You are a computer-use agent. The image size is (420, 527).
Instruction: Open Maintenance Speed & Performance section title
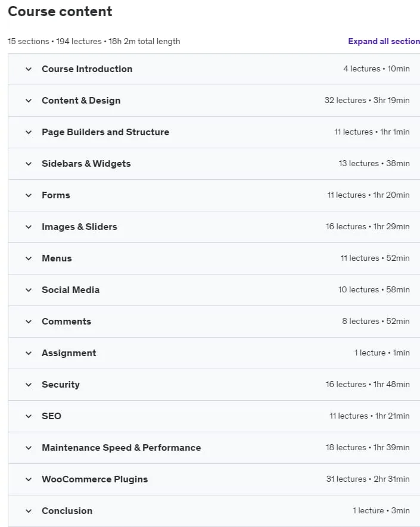[x=121, y=448]
